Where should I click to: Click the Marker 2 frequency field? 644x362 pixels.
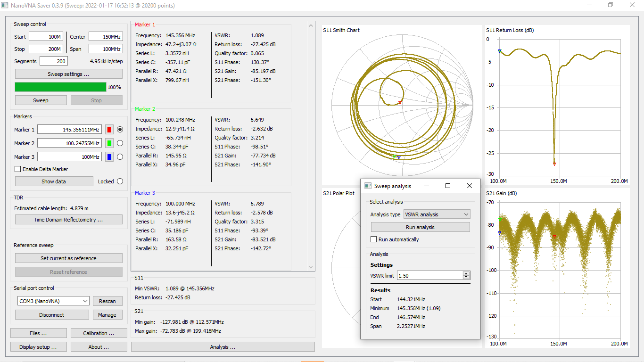coord(70,143)
